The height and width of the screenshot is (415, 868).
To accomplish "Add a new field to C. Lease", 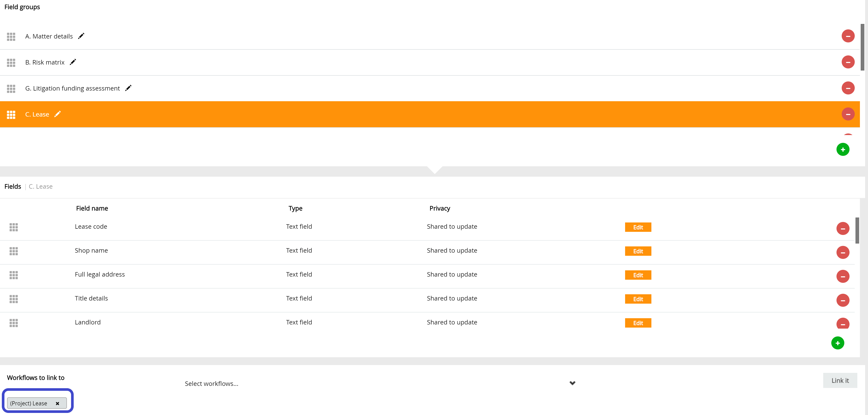I will coord(838,343).
